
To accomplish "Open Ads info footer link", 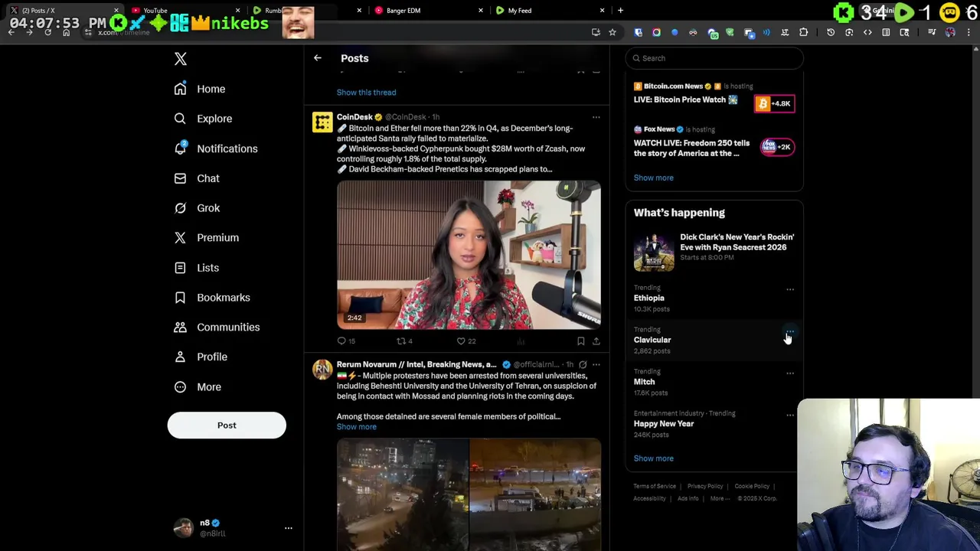I will [688, 498].
